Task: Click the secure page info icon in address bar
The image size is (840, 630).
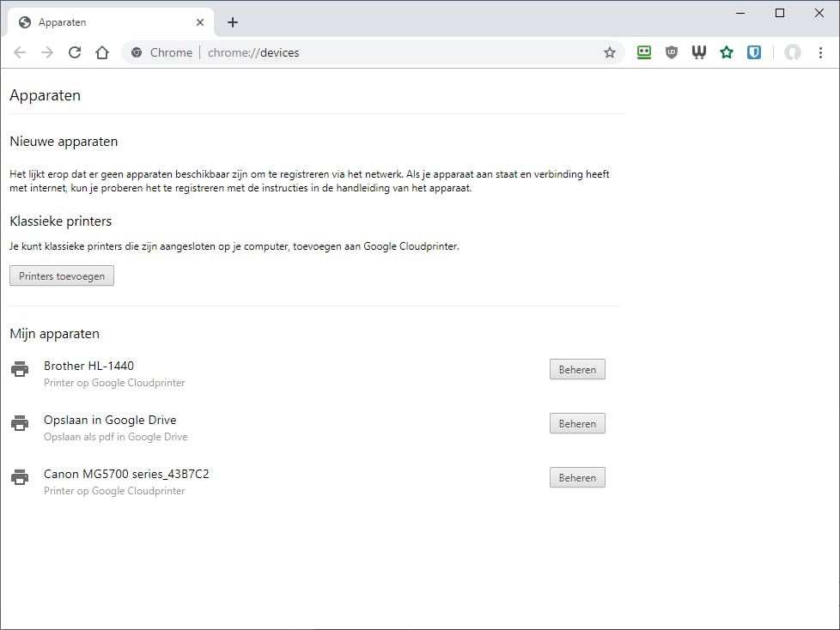Action: click(135, 52)
